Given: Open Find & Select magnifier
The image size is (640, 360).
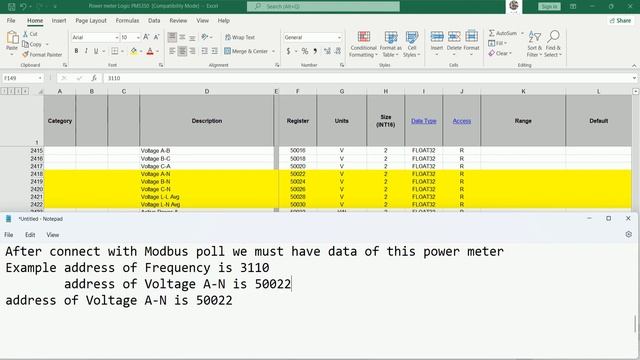Looking at the screenshot, I should coord(553,44).
